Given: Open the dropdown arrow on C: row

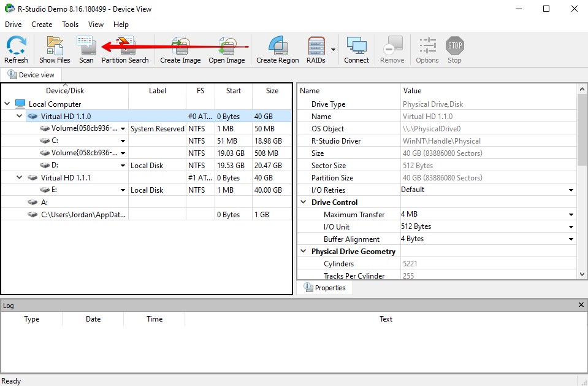Looking at the screenshot, I should click(x=123, y=141).
